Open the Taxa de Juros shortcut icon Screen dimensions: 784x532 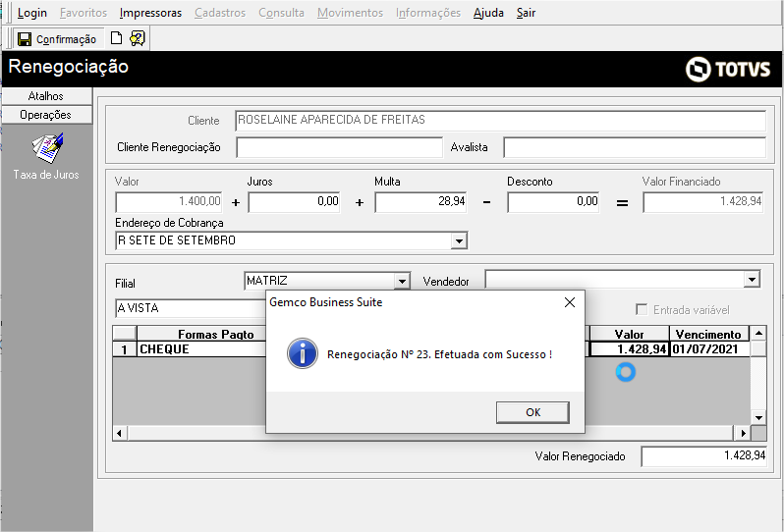pyautogui.click(x=48, y=148)
